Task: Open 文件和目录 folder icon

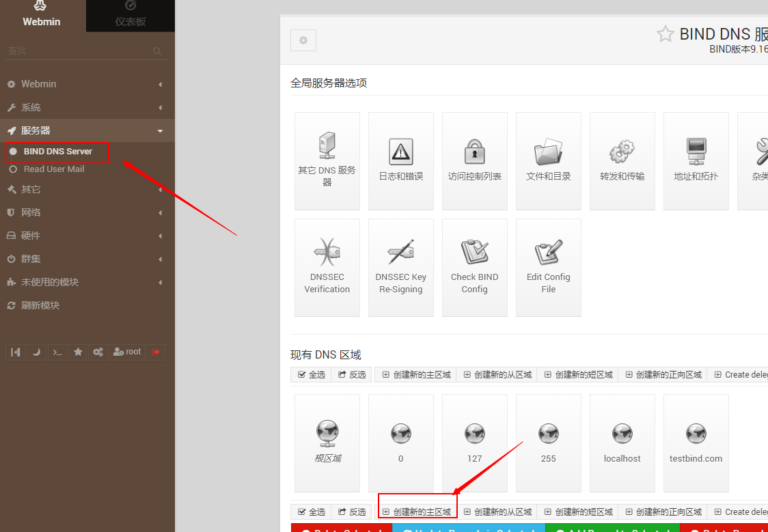Action: pos(549,161)
